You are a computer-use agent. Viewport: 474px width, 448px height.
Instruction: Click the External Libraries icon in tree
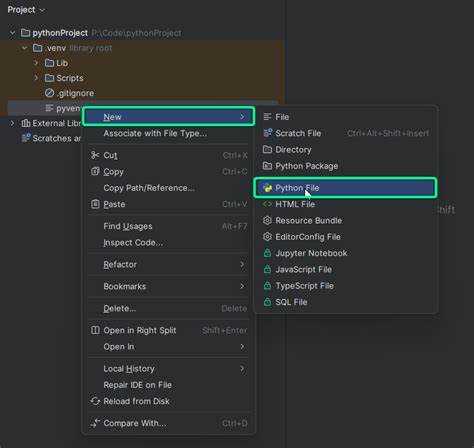click(x=26, y=123)
